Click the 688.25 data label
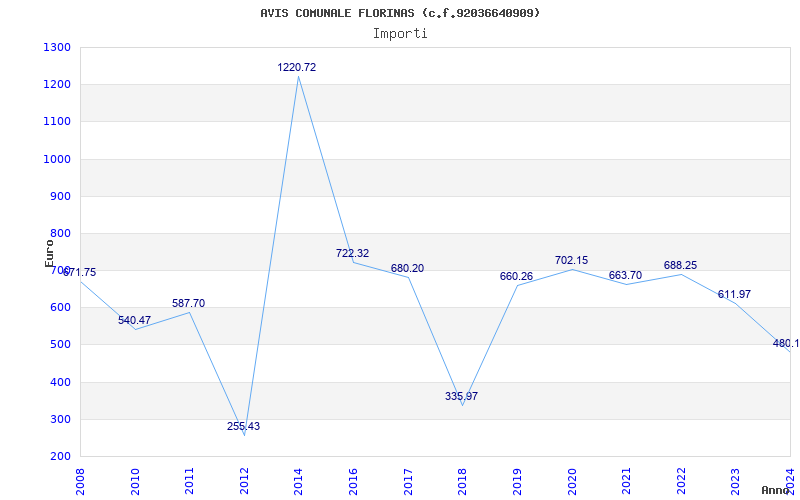This screenshot has height=500, width=800. (680, 265)
